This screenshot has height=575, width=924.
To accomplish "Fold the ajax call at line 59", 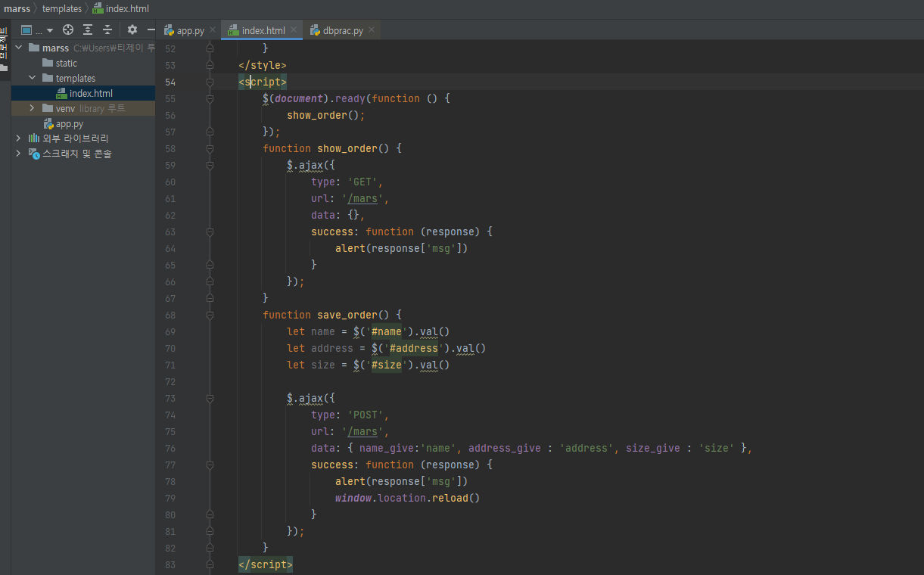I will (210, 165).
